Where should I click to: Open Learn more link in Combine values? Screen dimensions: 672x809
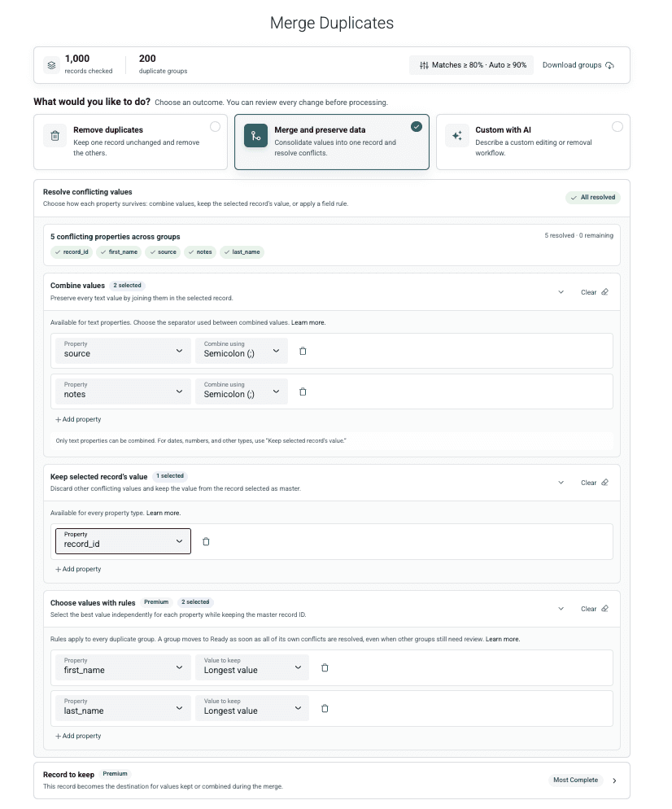pos(308,322)
